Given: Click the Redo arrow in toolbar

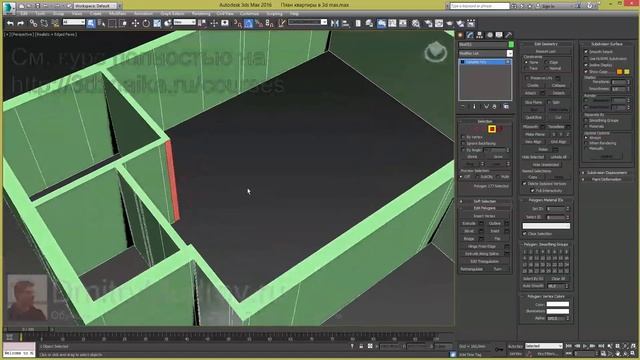Looking at the screenshot, I should click(x=20, y=24).
